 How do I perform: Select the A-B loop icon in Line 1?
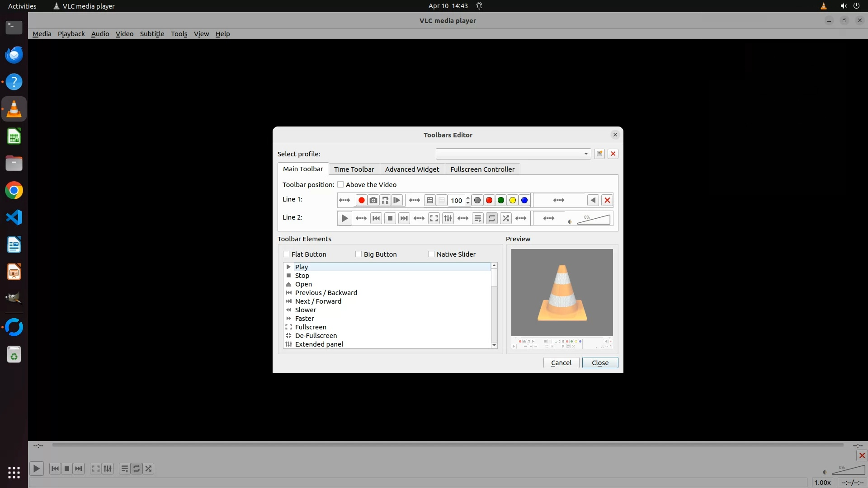point(385,200)
